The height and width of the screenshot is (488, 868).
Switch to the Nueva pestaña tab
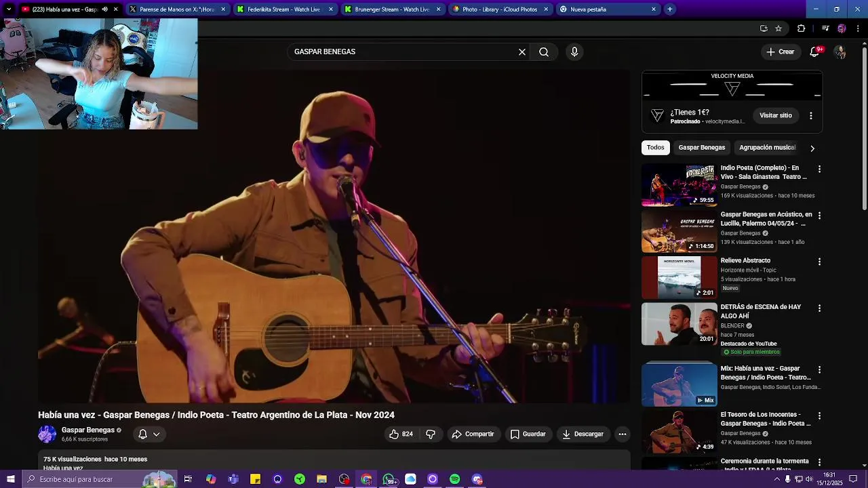[608, 9]
